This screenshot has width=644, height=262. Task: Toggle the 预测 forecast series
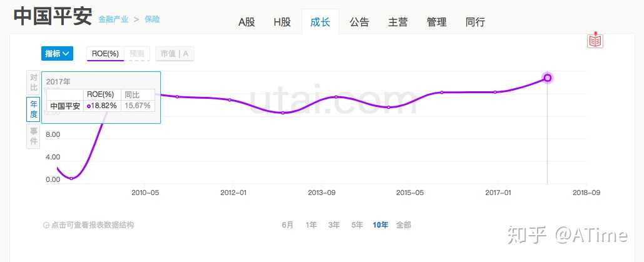[x=137, y=54]
